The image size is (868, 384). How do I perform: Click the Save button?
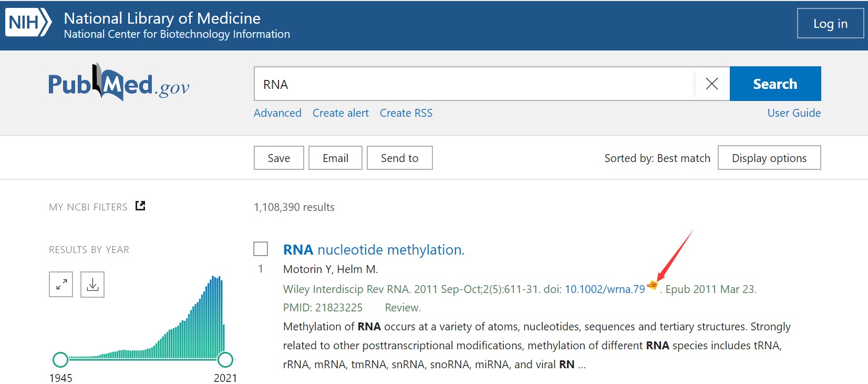(278, 158)
